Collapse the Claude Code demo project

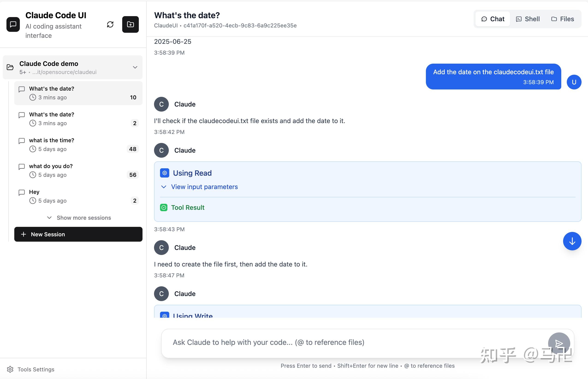[135, 67]
